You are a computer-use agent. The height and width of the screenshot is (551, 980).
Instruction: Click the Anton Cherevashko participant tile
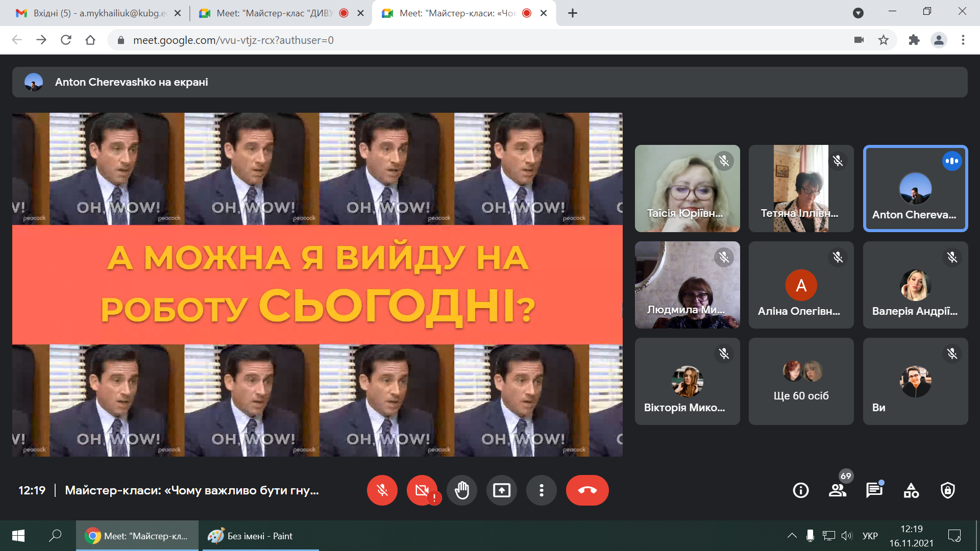tap(915, 188)
